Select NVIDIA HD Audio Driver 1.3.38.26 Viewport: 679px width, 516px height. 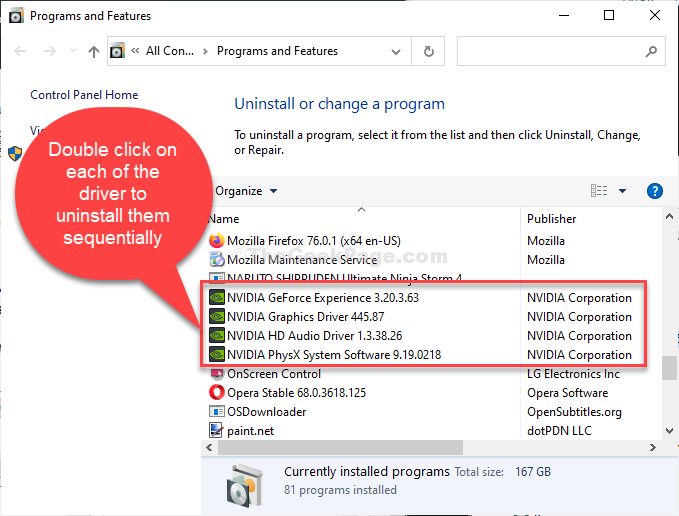[315, 336]
